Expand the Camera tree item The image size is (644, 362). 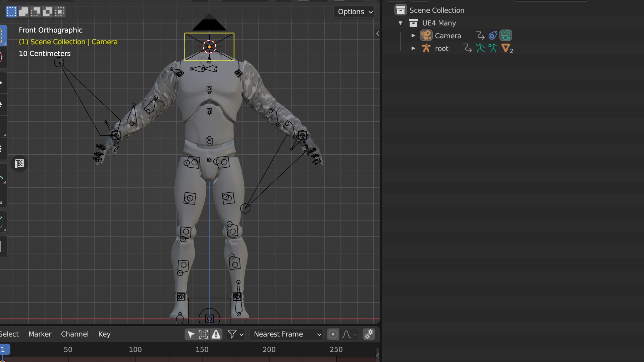[x=413, y=36]
